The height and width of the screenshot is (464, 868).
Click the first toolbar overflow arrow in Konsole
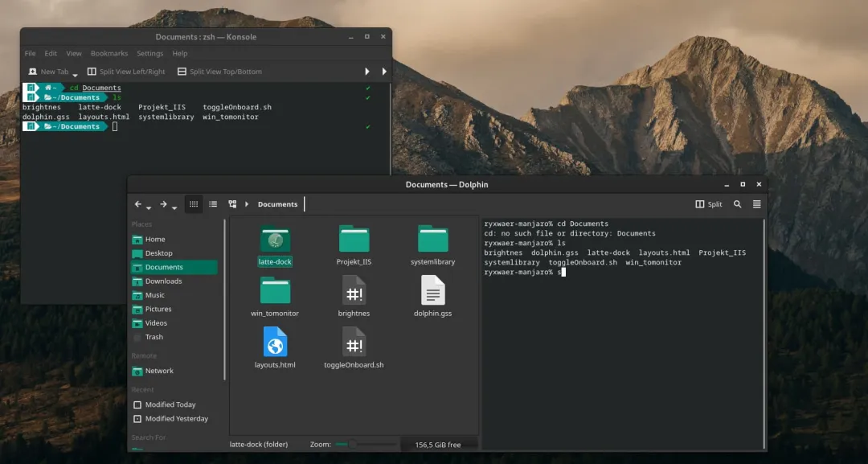[367, 72]
